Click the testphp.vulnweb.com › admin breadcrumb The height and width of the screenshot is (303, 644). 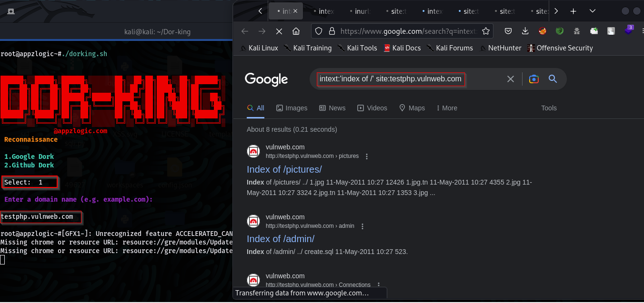[x=310, y=226]
